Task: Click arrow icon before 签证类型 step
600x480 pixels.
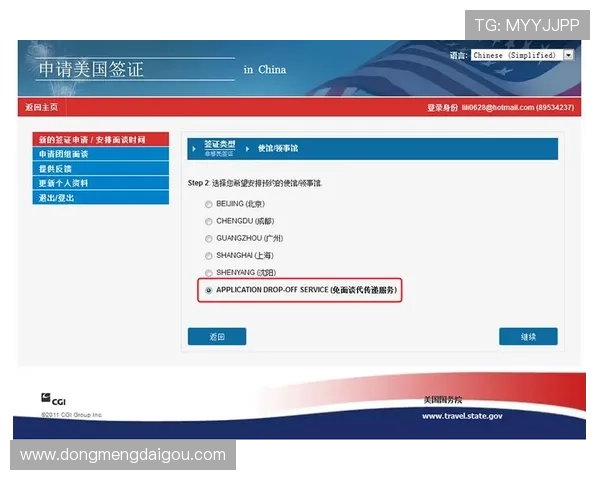Action: 194,149
